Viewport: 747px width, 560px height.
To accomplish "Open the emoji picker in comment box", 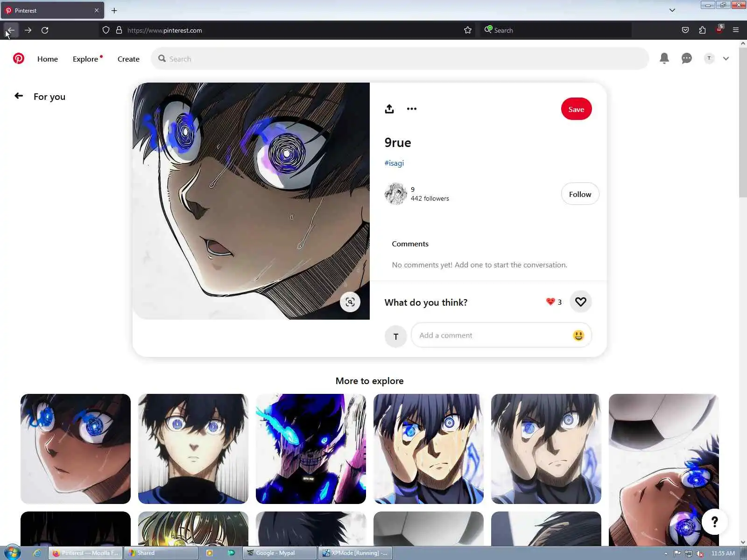I will [578, 335].
